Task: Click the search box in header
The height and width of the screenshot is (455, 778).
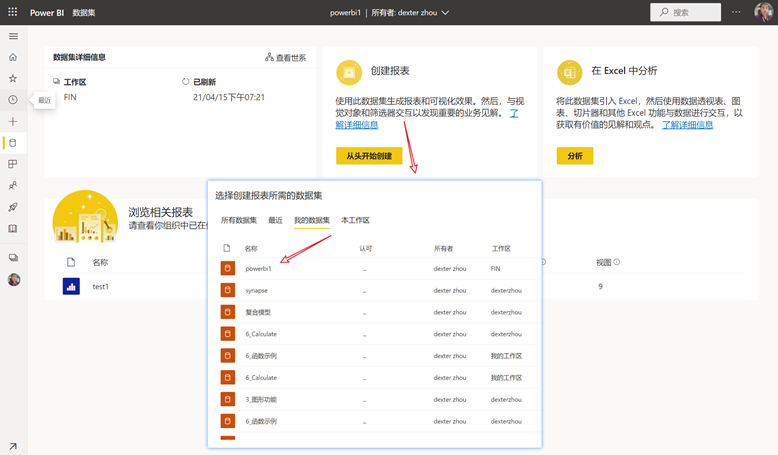Action: tap(686, 12)
